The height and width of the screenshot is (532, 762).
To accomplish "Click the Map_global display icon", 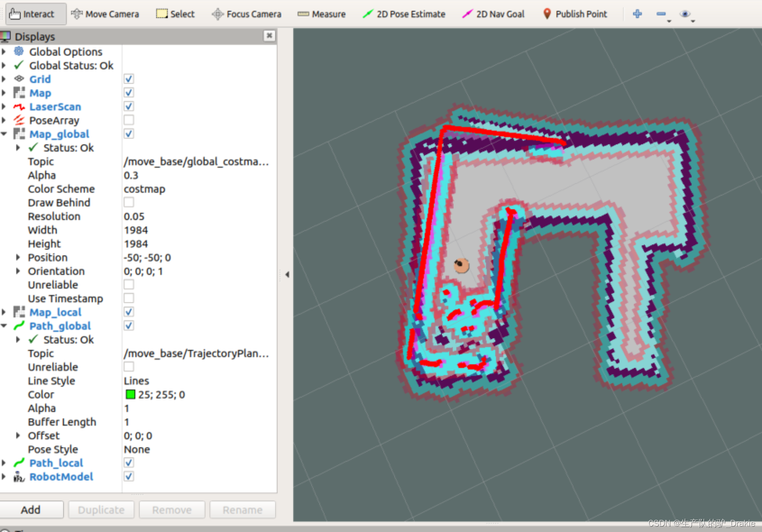I will (x=18, y=134).
